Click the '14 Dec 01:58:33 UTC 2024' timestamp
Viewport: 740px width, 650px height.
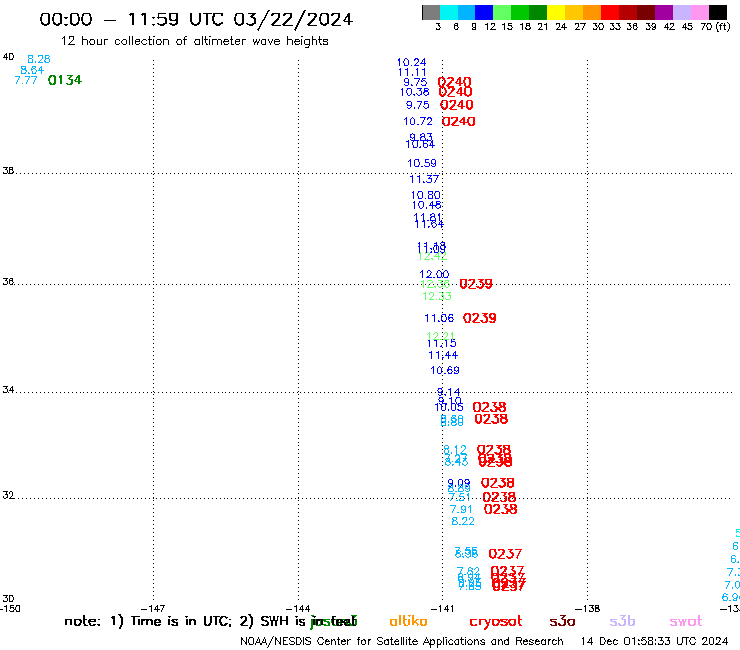(655, 642)
